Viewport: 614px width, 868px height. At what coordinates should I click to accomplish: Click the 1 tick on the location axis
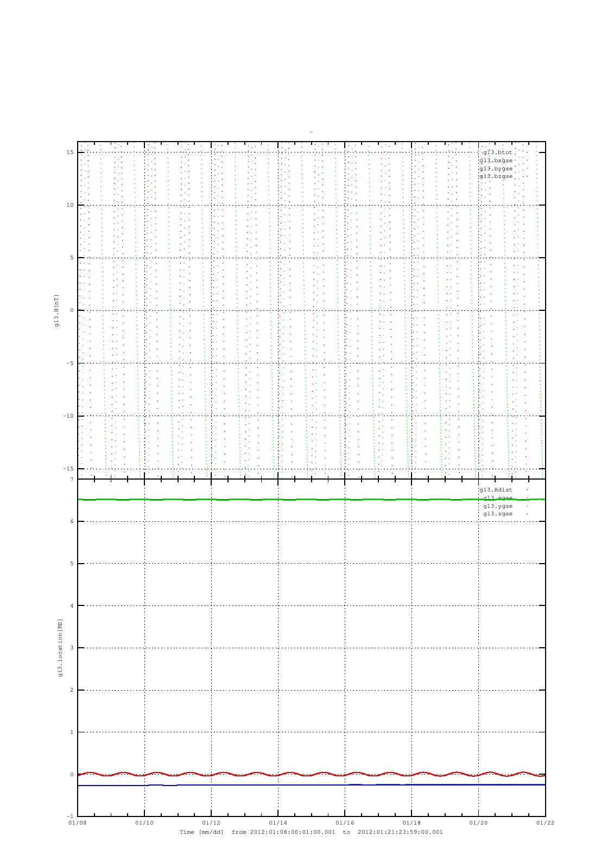pyautogui.click(x=72, y=732)
